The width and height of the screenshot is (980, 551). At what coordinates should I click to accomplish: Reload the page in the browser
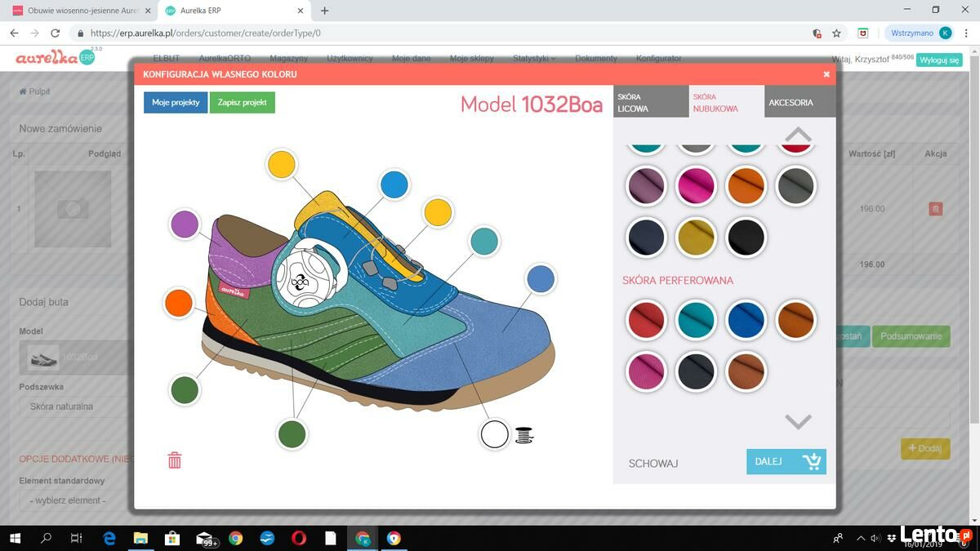55,33
